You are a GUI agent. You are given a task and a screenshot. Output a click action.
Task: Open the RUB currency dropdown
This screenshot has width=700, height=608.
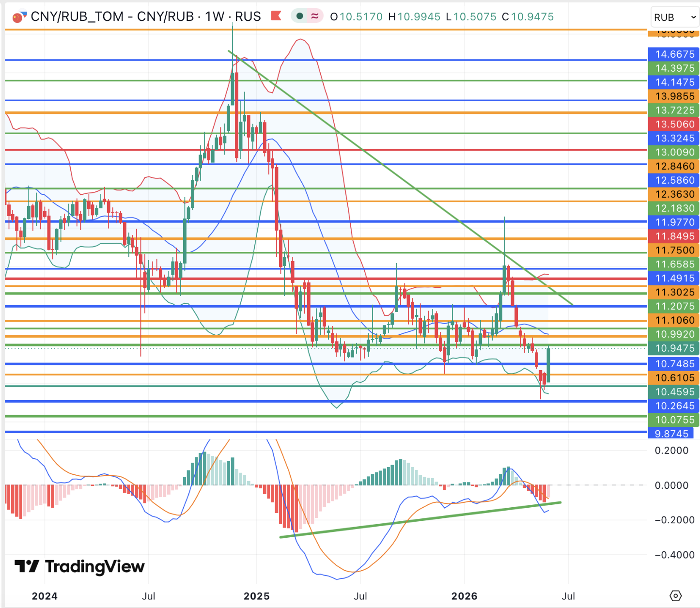coord(675,17)
